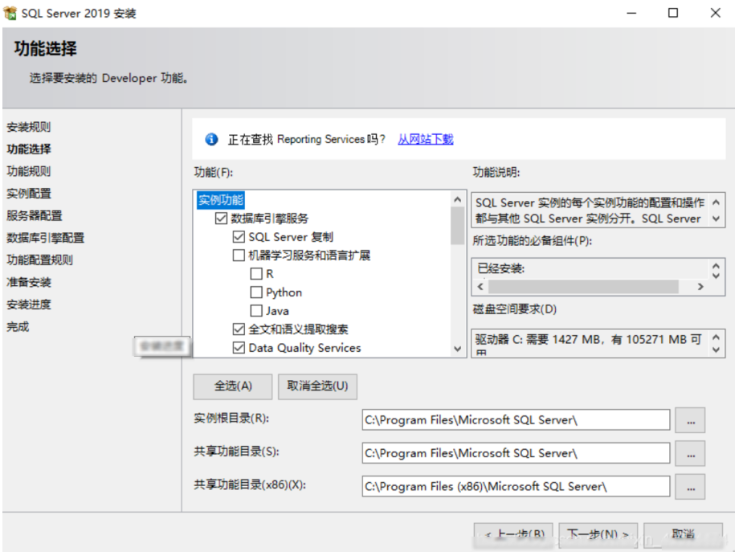
Task: Browse for 共享功能目录(x86) with ellipsis button
Action: 690,487
